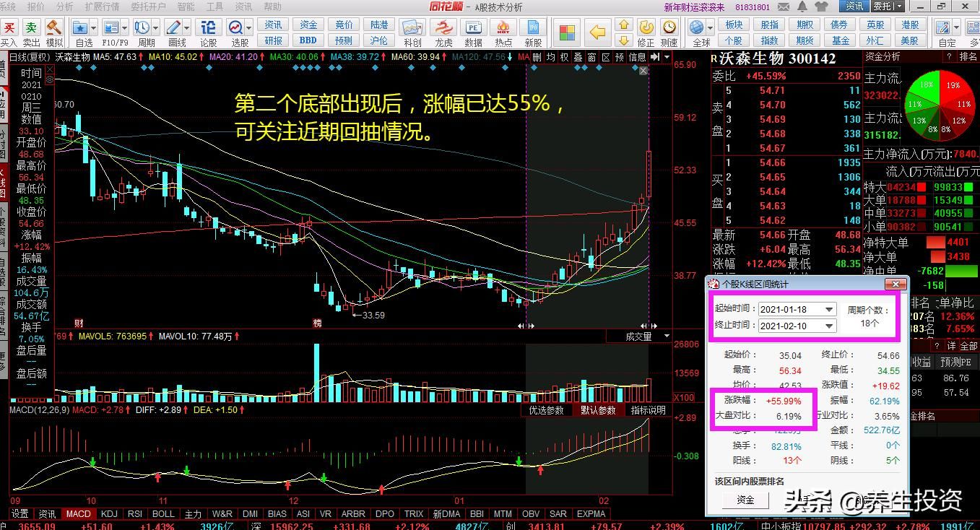Screen dimensions: 980x530
Task: Toggle 叠 overlay option on chart toolbar
Action: point(578,57)
